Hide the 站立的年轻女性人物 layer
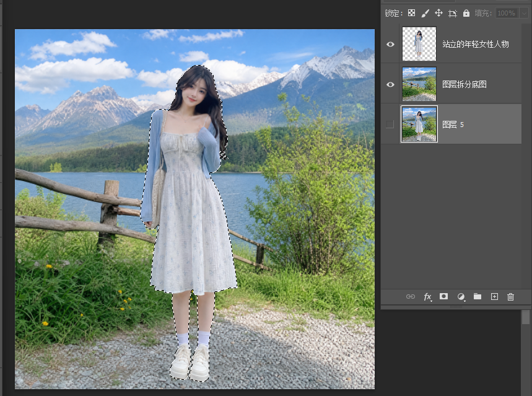 coord(391,44)
